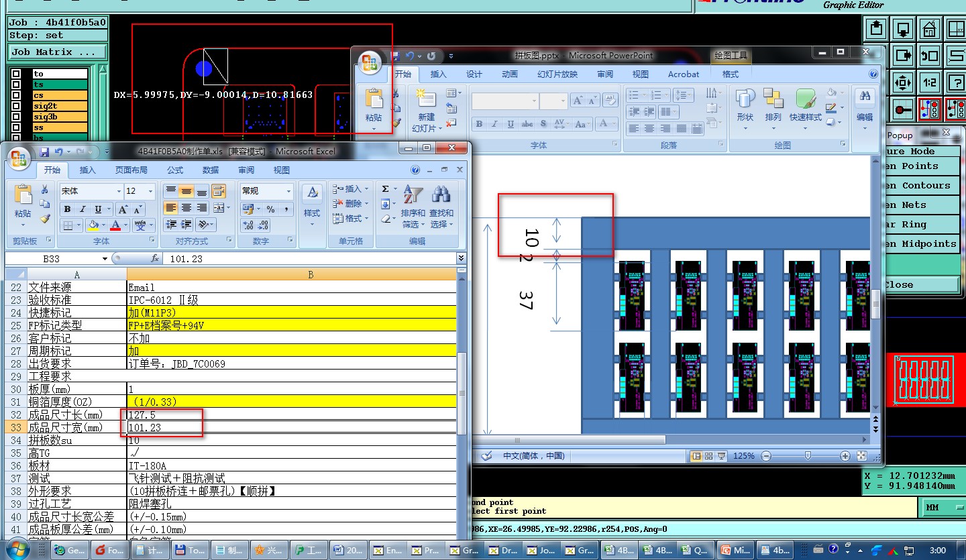Toggle checkbox for layer ts
The height and width of the screenshot is (560, 966).
16,85
